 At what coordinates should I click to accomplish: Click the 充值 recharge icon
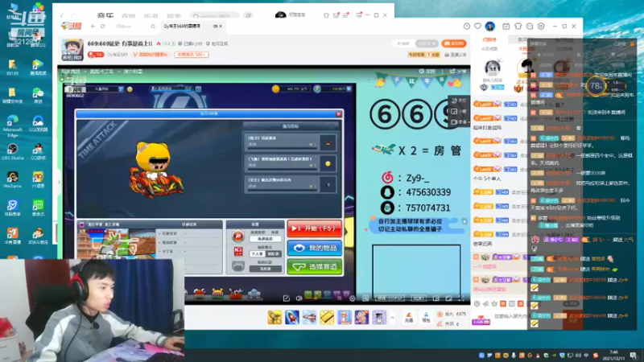[x=409, y=317]
